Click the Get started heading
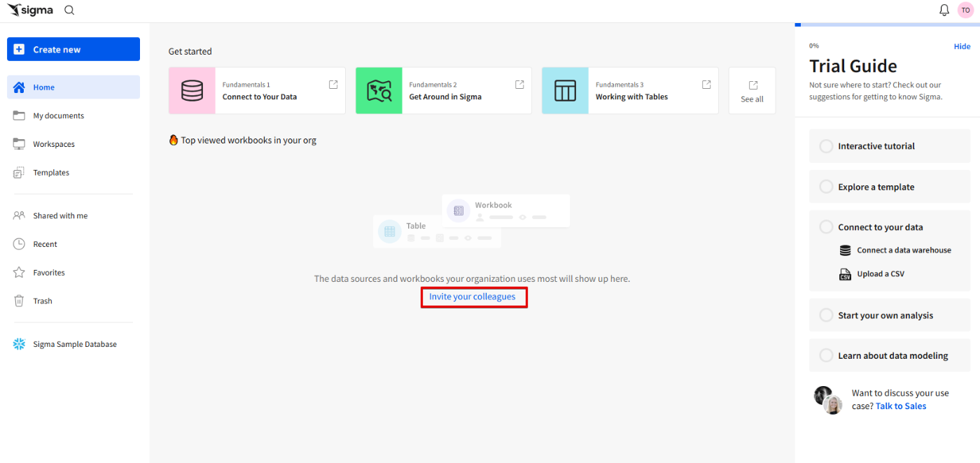This screenshot has width=980, height=463. 190,51
